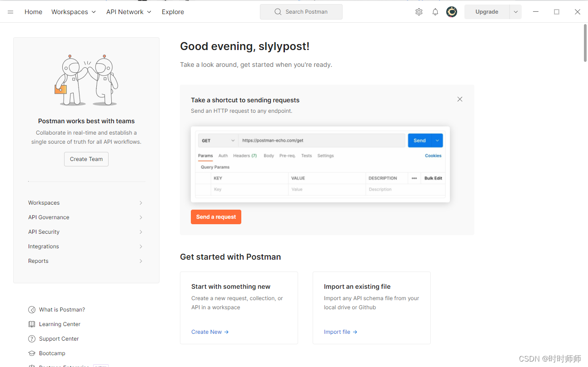The image size is (588, 367).
Task: Click the Integrations label
Action: (x=44, y=246)
